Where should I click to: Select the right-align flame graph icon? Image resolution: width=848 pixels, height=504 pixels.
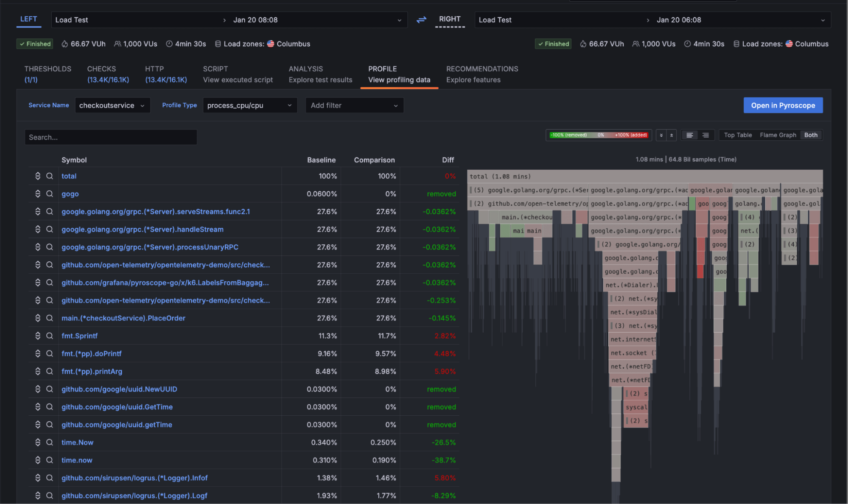(705, 135)
